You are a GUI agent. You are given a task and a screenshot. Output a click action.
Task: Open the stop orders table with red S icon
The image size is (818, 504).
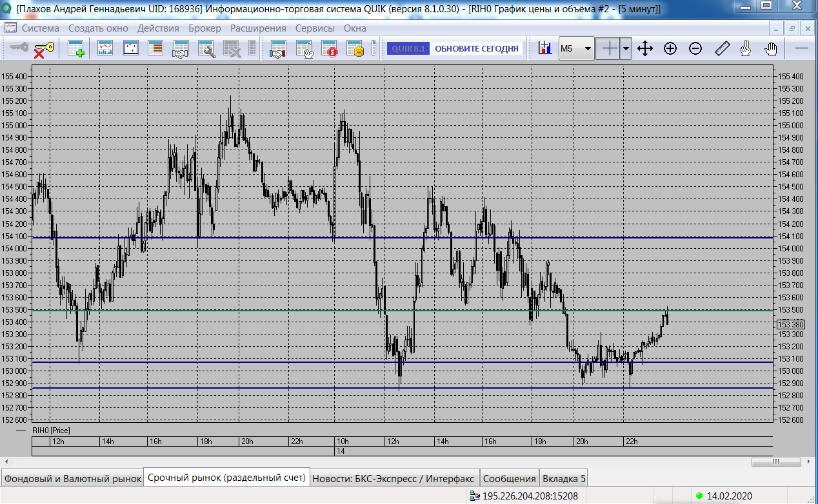pyautogui.click(x=329, y=49)
